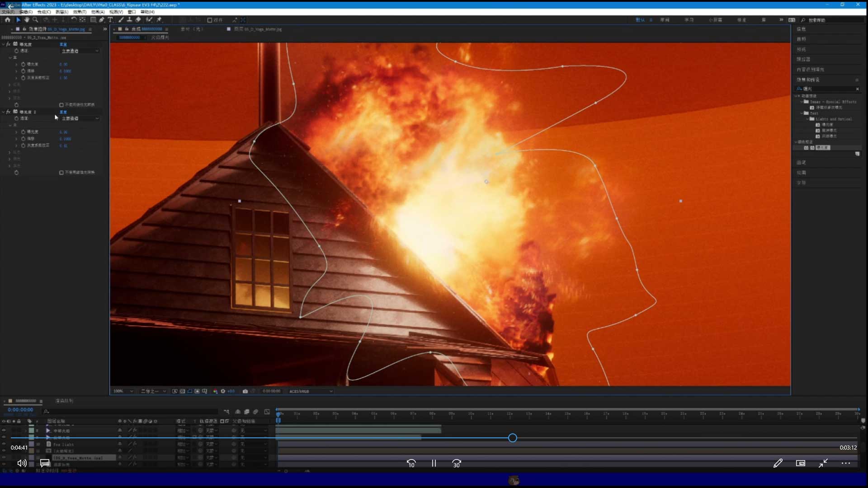Click the video progress slider knob
The image size is (868, 488).
tap(512, 438)
